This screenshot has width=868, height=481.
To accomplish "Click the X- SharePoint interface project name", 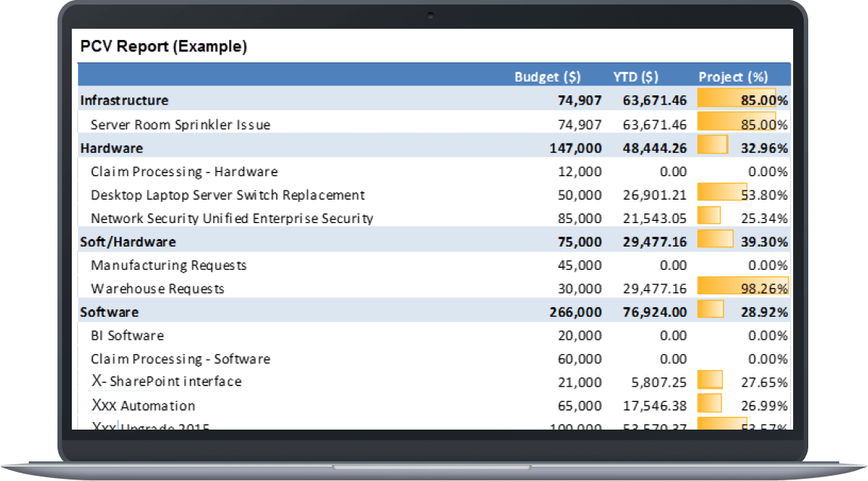I will pyautogui.click(x=166, y=381).
